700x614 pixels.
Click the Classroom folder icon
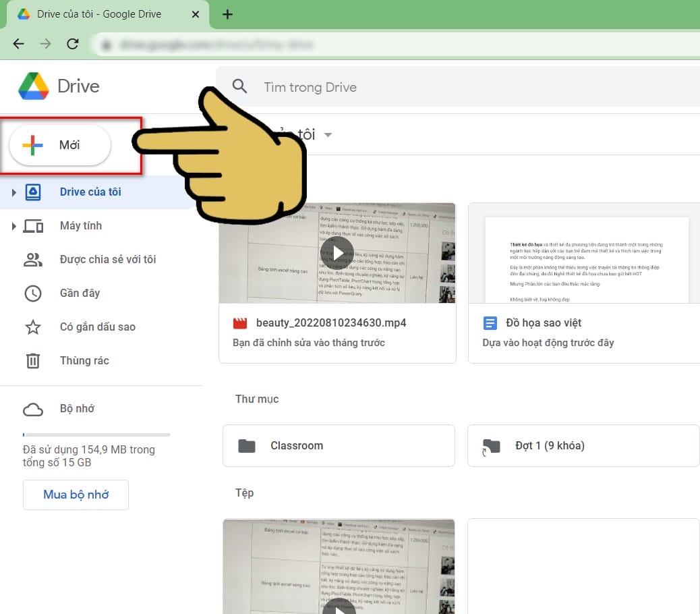[247, 445]
